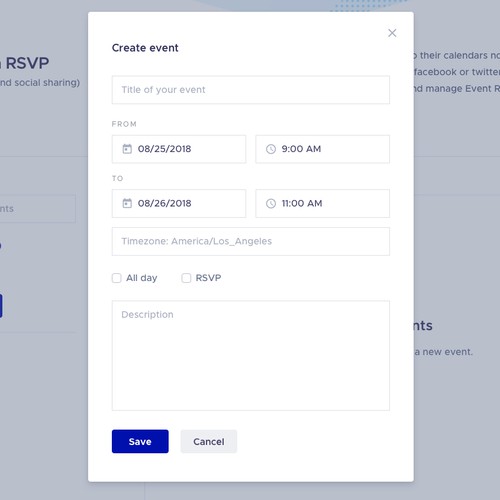Viewport: 500px width, 500px height.
Task: Click the All day label text
Action: coord(141,278)
